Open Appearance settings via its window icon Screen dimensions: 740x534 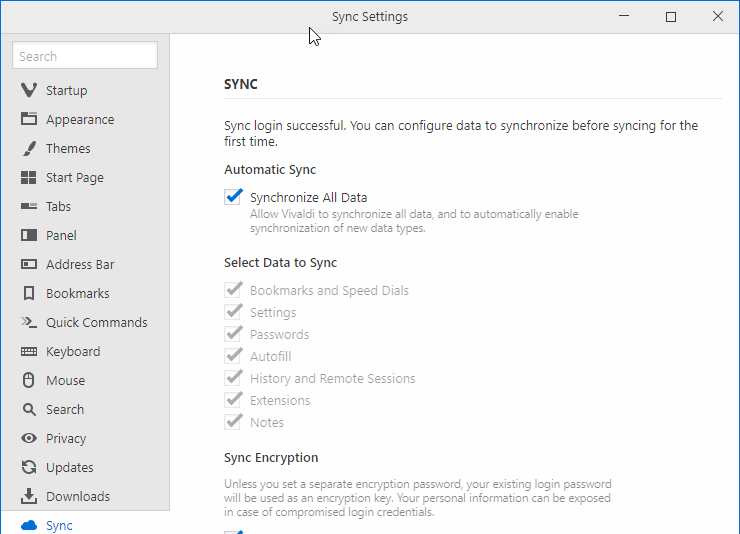[29, 120]
